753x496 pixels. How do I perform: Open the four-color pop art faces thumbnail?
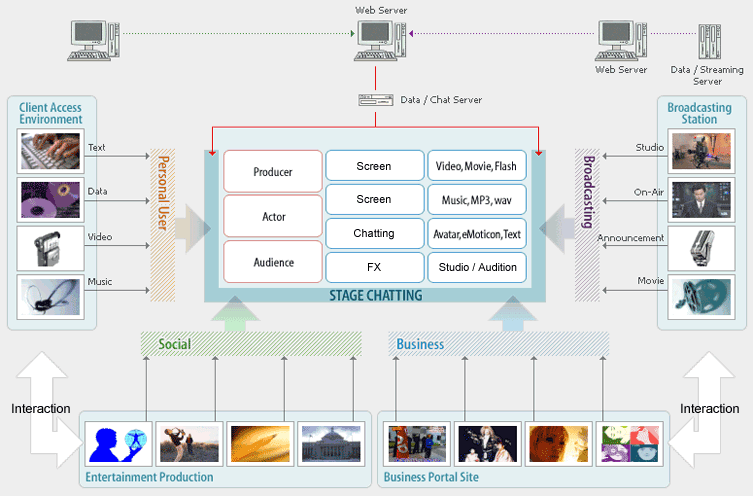630,444
